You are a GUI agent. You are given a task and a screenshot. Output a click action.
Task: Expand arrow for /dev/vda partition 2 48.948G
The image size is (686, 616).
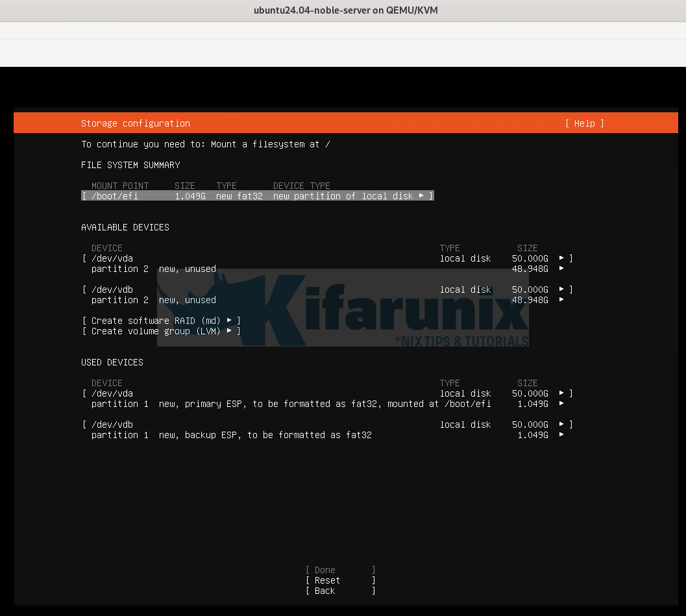(561, 269)
